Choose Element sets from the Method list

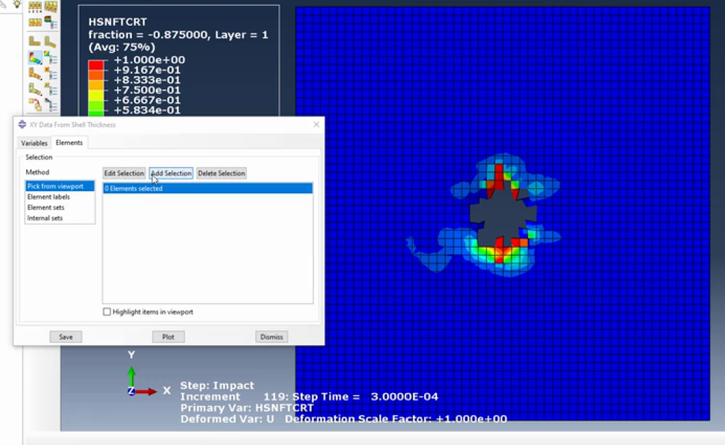point(45,207)
